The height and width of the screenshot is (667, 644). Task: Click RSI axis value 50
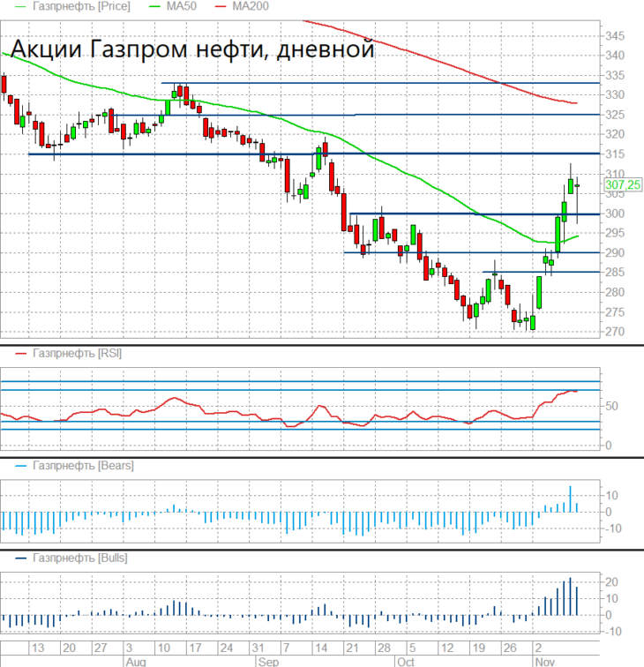tap(611, 406)
